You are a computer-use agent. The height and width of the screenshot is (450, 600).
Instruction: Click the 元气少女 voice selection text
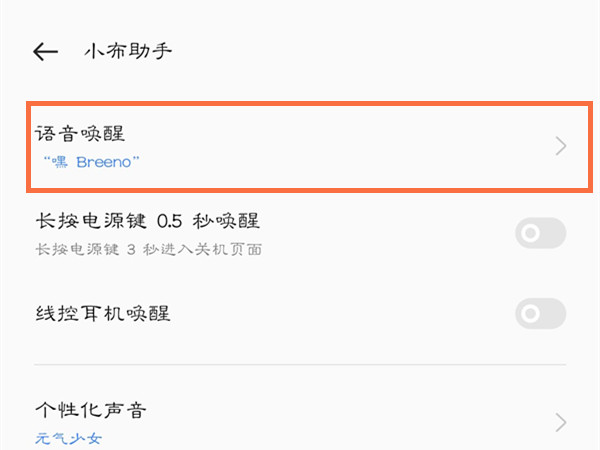pyautogui.click(x=69, y=438)
